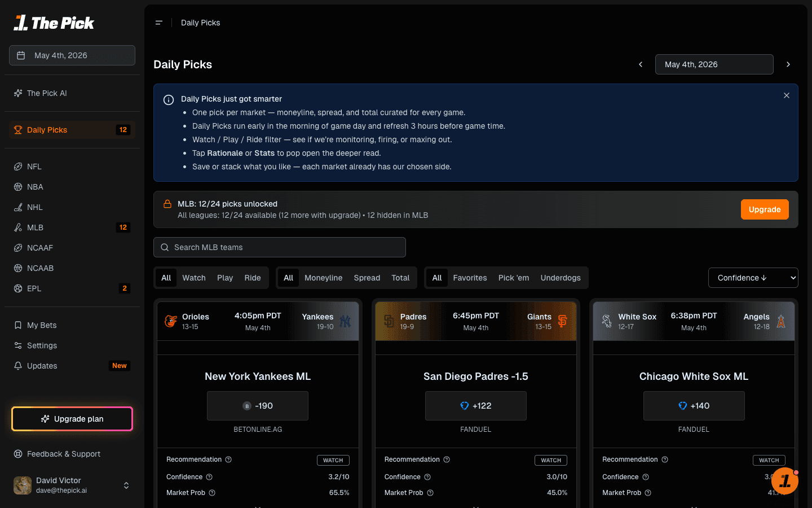Screen dimensions: 812x508
Task: Click Yankees team logo
Action: 345,321
